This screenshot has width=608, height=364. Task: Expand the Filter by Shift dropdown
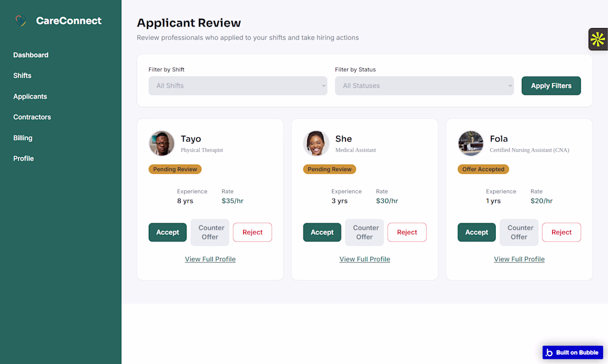coord(238,86)
